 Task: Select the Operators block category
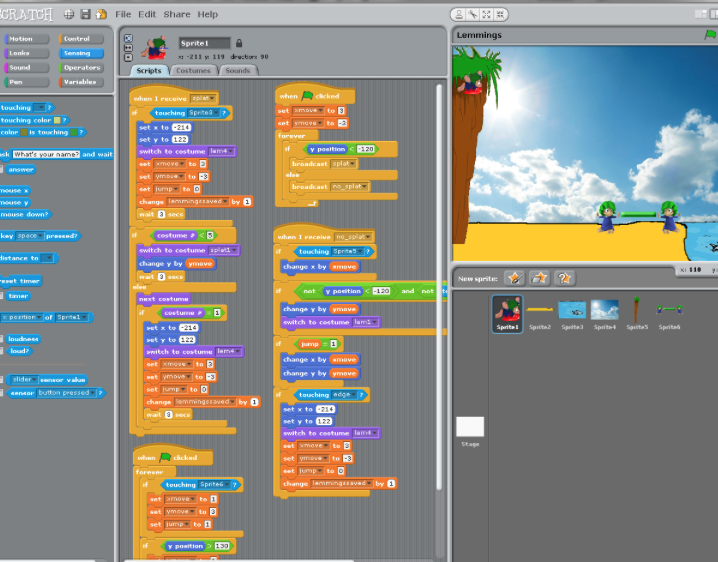tap(83, 68)
